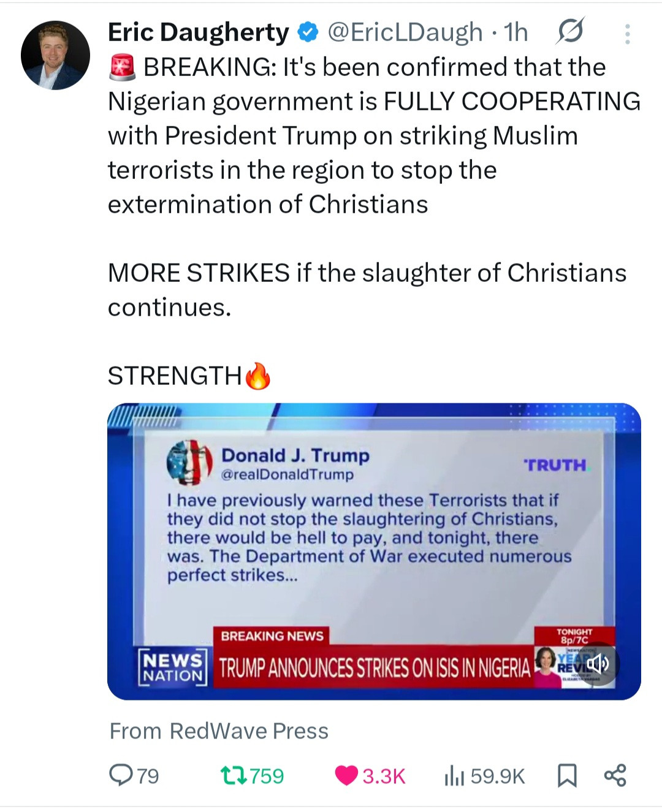Click the blue verified badge

pyautogui.click(x=308, y=32)
